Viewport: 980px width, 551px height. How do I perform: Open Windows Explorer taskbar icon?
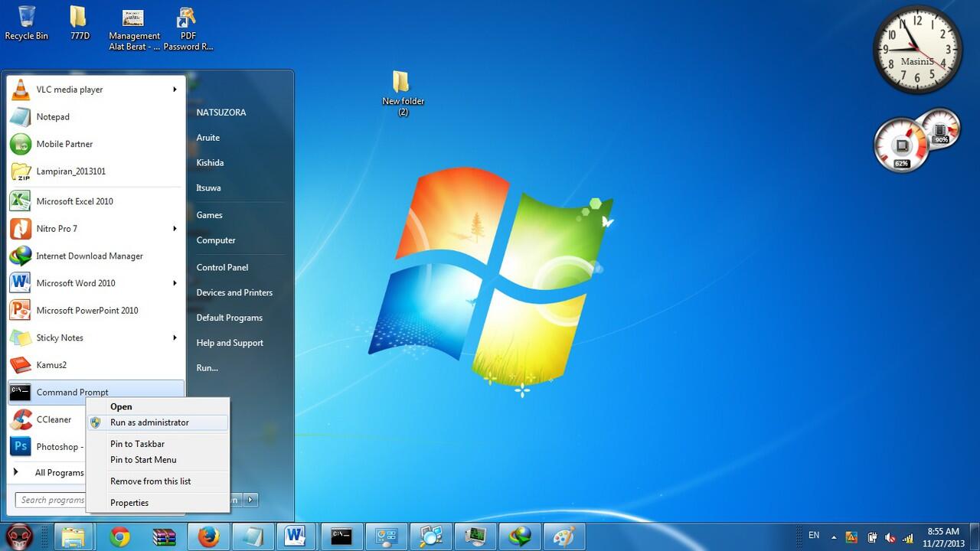[x=75, y=537]
